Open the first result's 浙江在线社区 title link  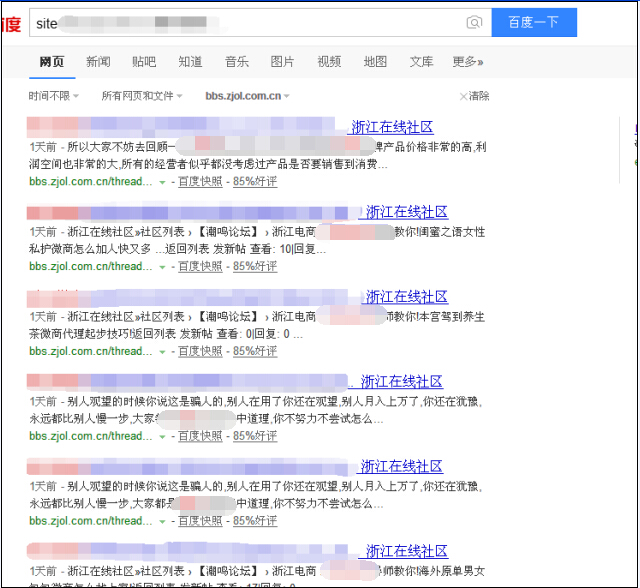pos(391,127)
